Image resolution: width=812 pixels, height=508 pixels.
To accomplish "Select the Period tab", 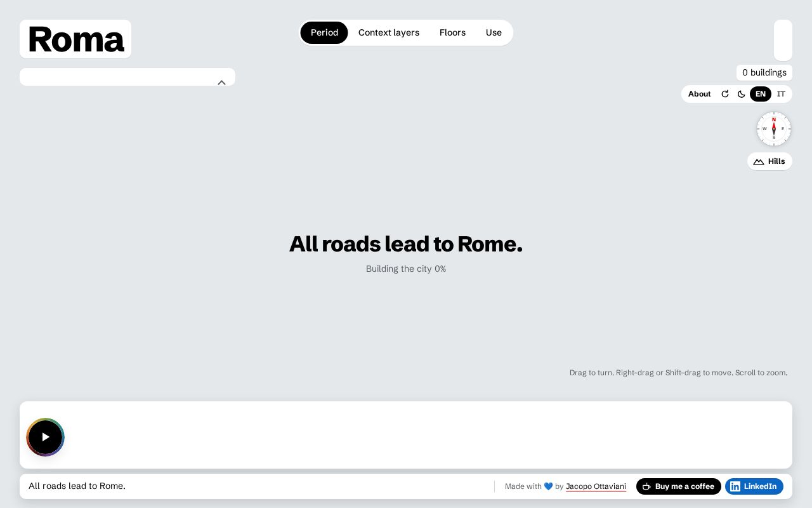I will [x=324, y=32].
